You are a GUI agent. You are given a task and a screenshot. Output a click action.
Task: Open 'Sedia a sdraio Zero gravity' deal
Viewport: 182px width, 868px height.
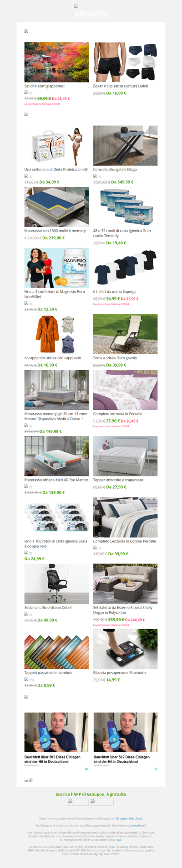tap(115, 358)
